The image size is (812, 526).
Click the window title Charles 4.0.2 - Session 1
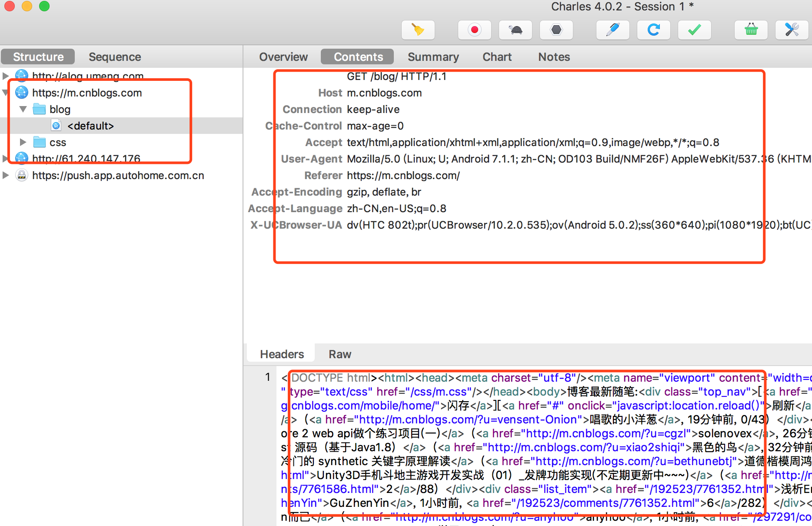[622, 7]
